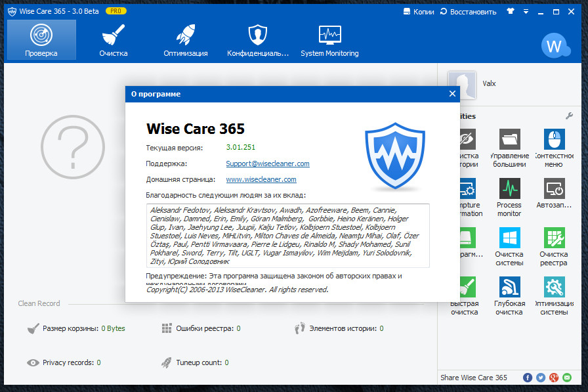Open the Очистка системы utility
Viewport: 588px width, 392px height.
coord(509,247)
